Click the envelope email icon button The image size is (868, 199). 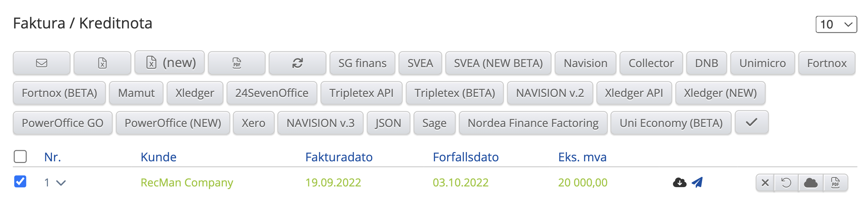click(41, 63)
